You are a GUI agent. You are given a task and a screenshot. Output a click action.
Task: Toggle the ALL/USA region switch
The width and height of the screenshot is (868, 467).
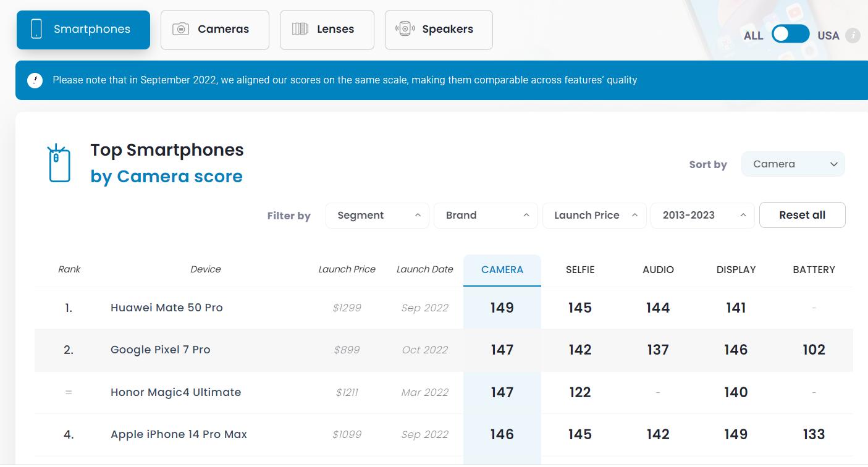[790, 35]
